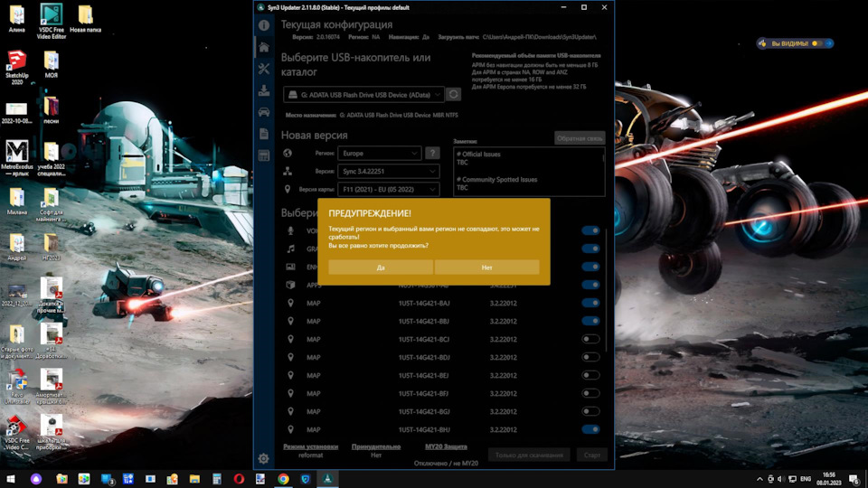Click the cube icon of APPS row
Screen dimensions: 868x488
(x=290, y=285)
